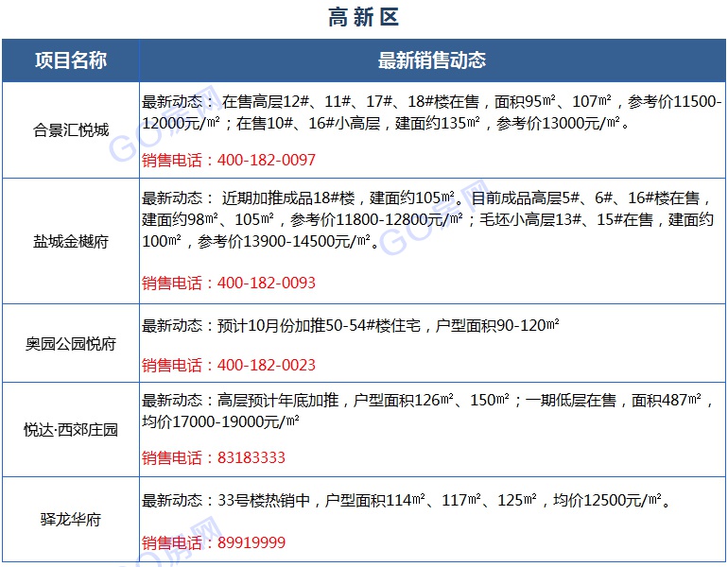Click the 盐城金樾府 latest update text
The height and width of the screenshot is (567, 728).
[427, 220]
